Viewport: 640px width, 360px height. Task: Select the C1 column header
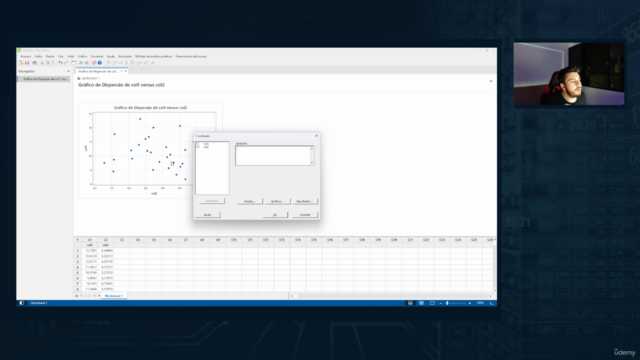tap(90, 240)
